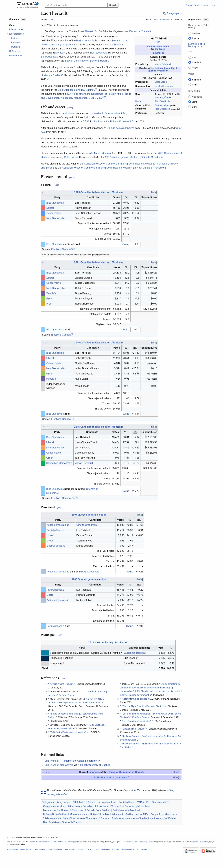Hide the 2025 Canadian federal election table
The height and width of the screenshot is (868, 223).
point(153,192)
